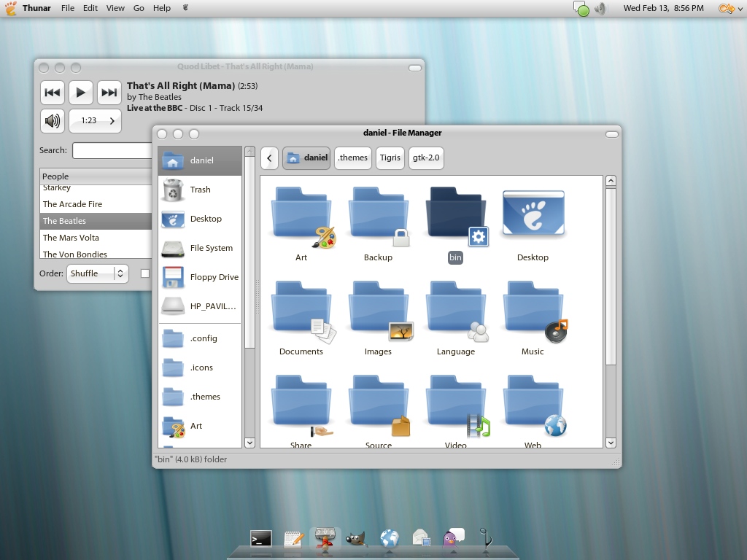Select the Music folder icon
Image resolution: width=747 pixels, height=560 pixels.
coord(535,311)
